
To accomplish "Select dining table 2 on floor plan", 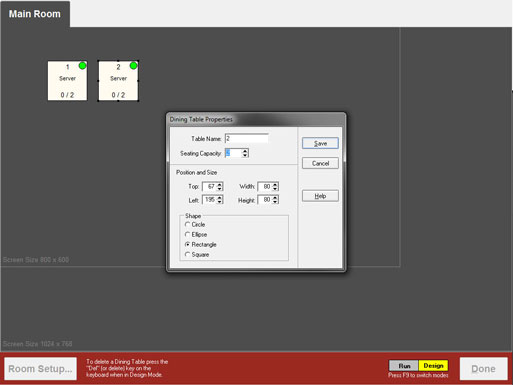I will [x=118, y=81].
